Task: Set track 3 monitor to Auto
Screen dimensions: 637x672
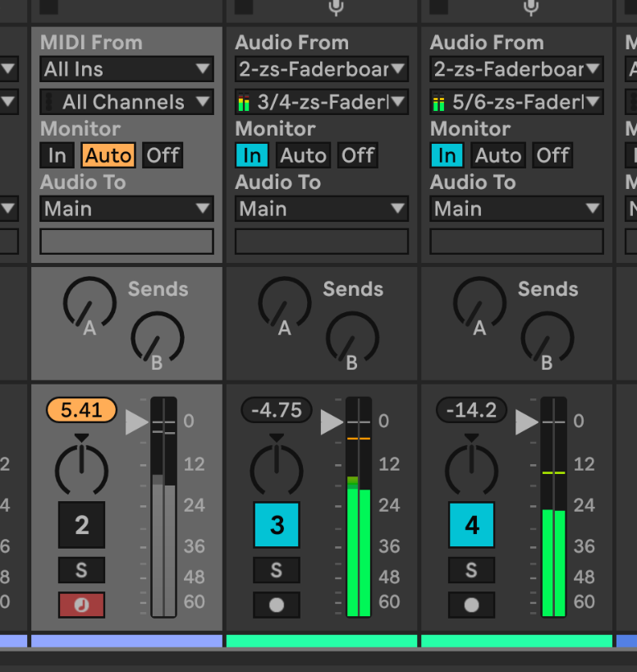Action: 303,155
